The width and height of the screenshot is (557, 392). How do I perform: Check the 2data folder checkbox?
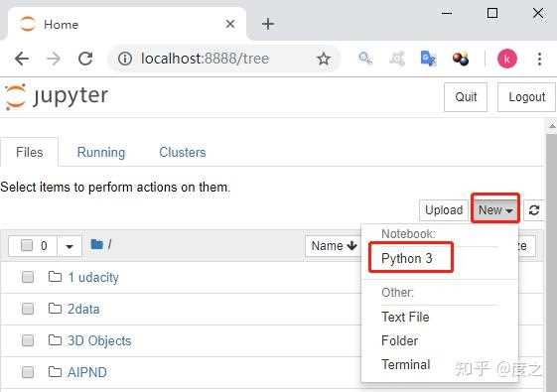28,309
